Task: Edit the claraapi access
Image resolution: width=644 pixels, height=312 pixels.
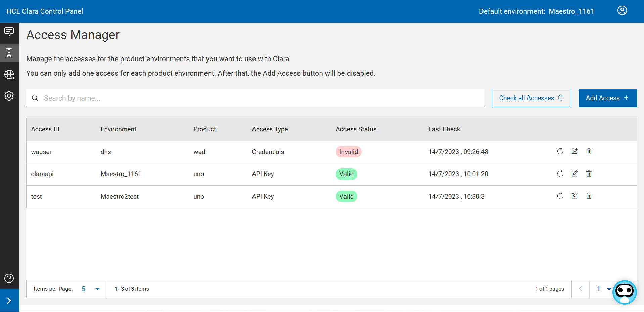Action: [574, 174]
